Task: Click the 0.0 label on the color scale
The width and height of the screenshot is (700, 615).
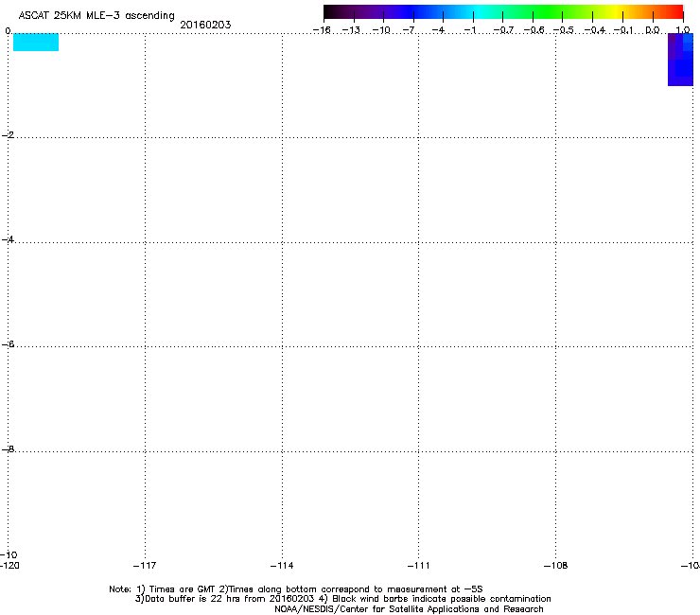Action: tap(653, 30)
